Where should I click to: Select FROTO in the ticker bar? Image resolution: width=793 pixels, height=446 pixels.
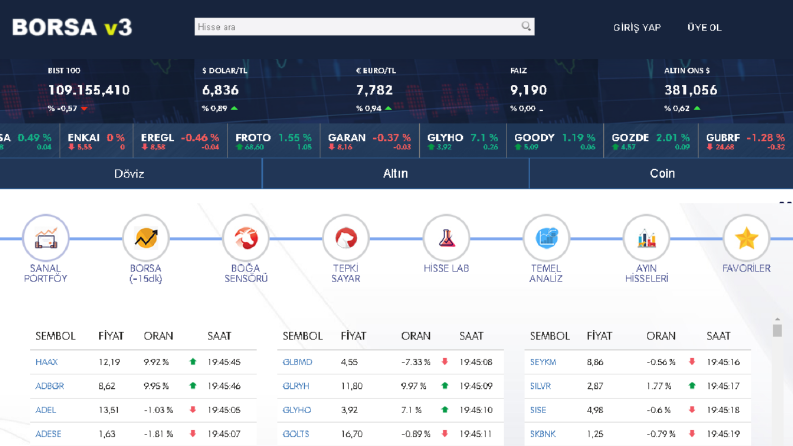point(274,141)
